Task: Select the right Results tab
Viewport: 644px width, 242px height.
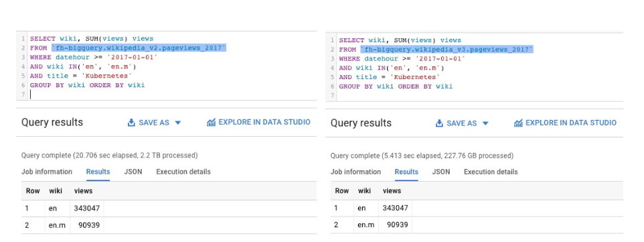Action: (406, 172)
